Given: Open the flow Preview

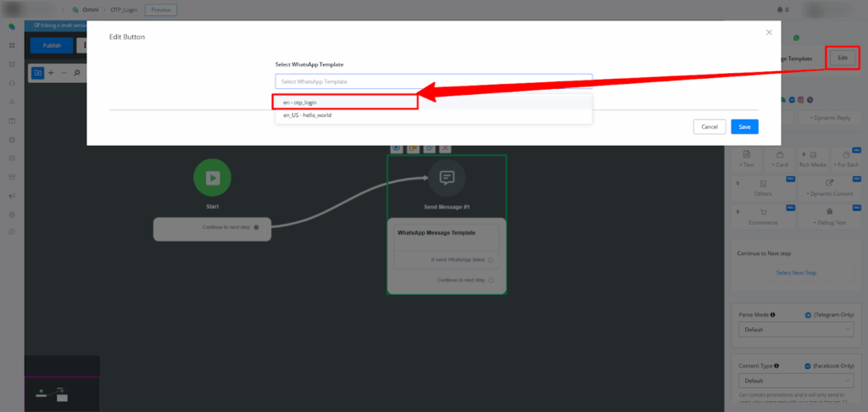Looking at the screenshot, I should click(x=161, y=10).
